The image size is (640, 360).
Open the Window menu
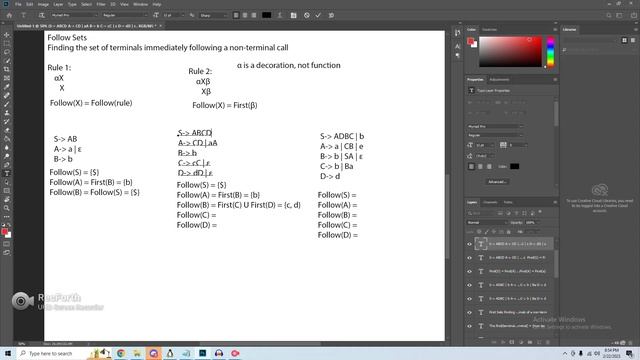pyautogui.click(x=140, y=4)
